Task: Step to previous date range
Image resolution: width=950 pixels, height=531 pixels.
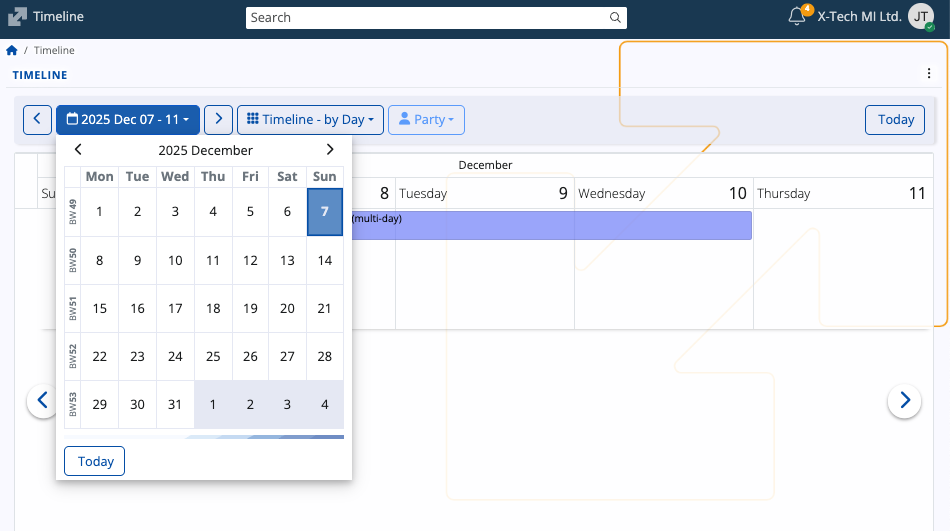Action: tap(37, 120)
